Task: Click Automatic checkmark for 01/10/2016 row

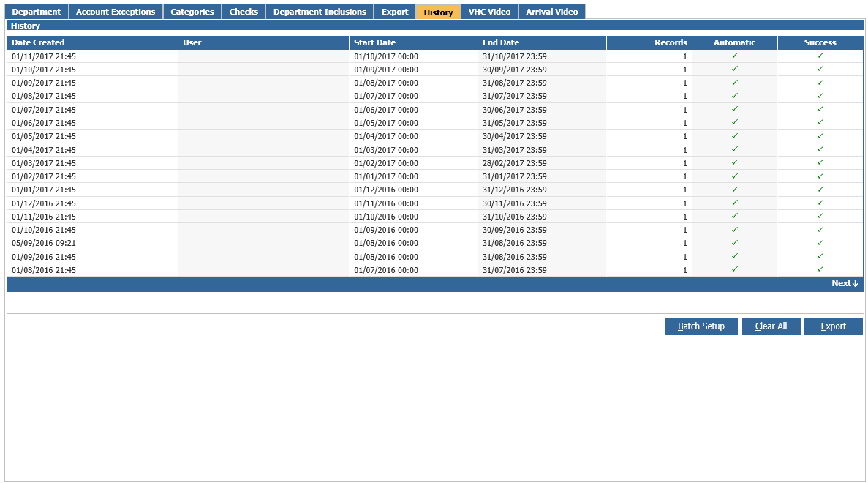Action: click(x=735, y=230)
